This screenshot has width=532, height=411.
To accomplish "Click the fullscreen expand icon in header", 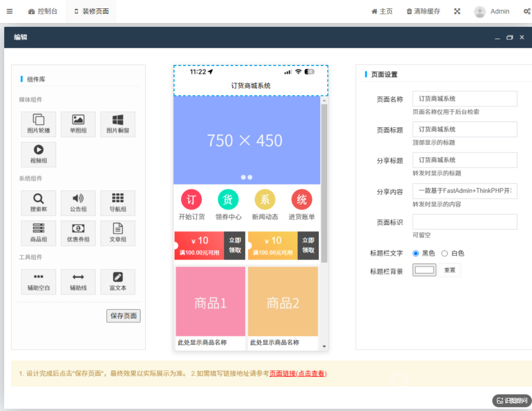I will click(x=457, y=11).
